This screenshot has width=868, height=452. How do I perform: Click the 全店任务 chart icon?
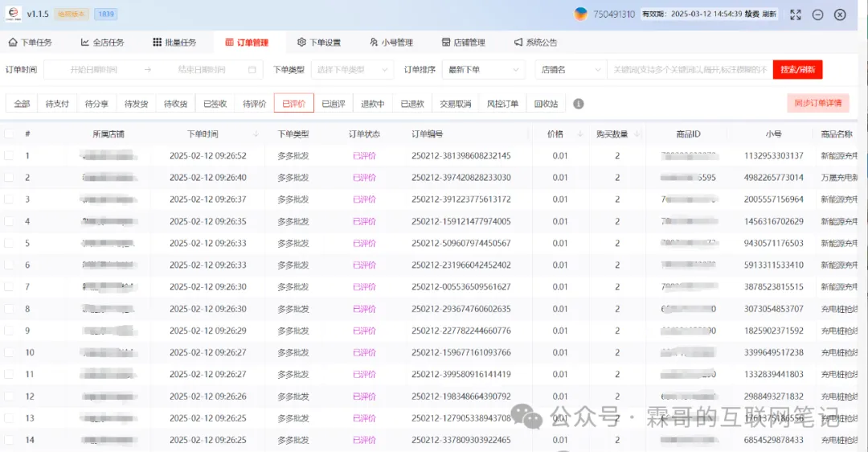pyautogui.click(x=85, y=43)
